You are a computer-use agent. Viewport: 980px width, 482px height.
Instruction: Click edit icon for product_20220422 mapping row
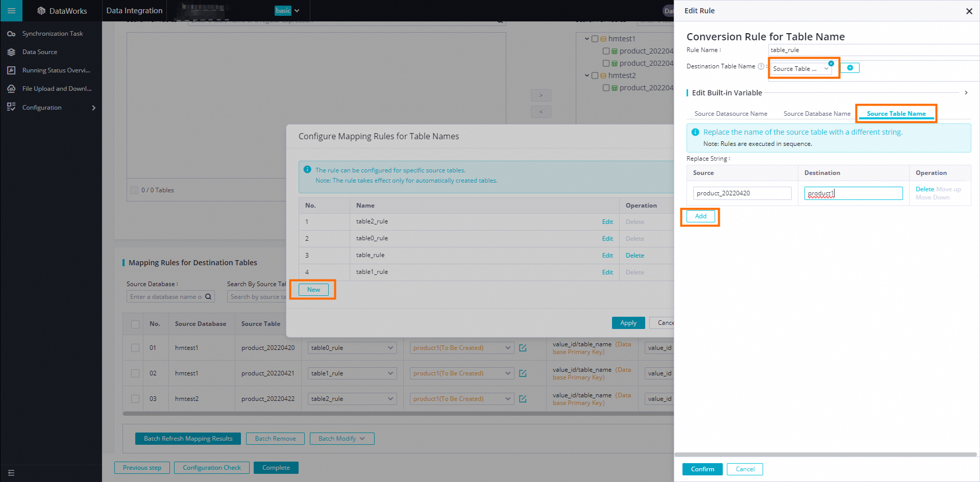(523, 399)
